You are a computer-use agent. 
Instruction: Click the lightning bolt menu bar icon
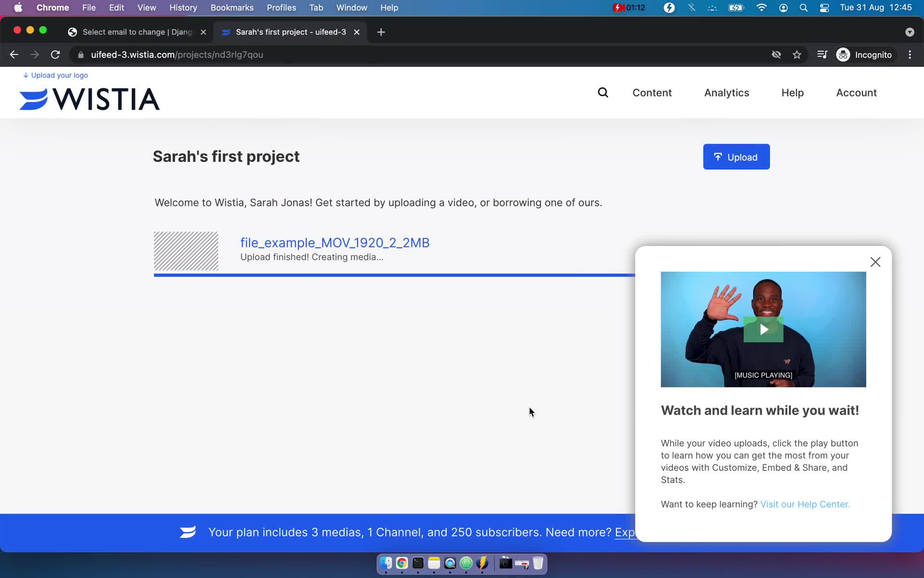pyautogui.click(x=669, y=7)
